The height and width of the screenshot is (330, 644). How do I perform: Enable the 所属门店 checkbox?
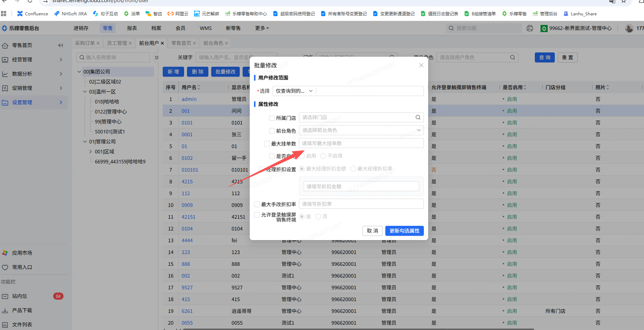[272, 118]
